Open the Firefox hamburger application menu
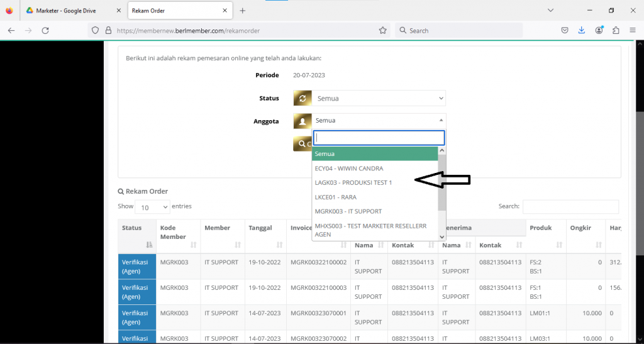This screenshot has height=344, width=644. click(x=632, y=30)
